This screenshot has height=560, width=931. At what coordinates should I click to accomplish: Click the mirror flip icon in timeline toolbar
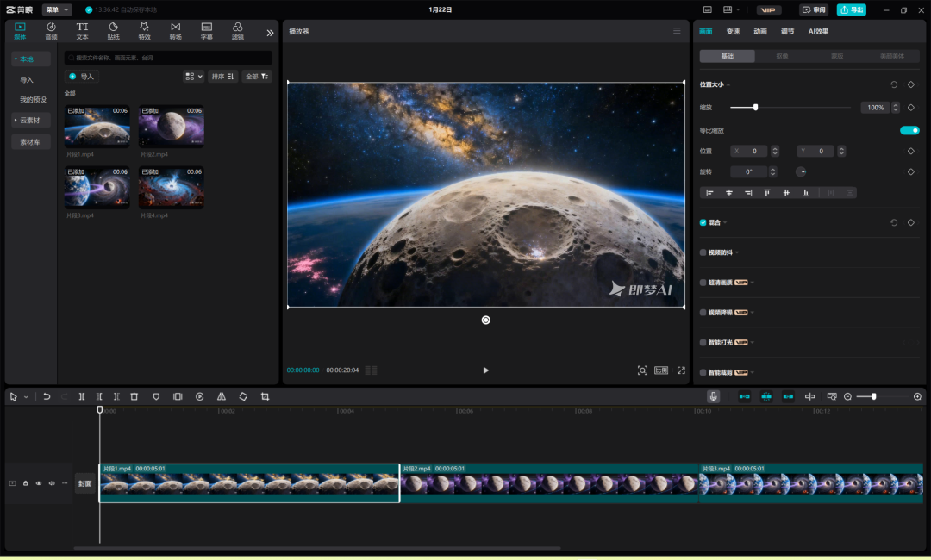pyautogui.click(x=222, y=396)
